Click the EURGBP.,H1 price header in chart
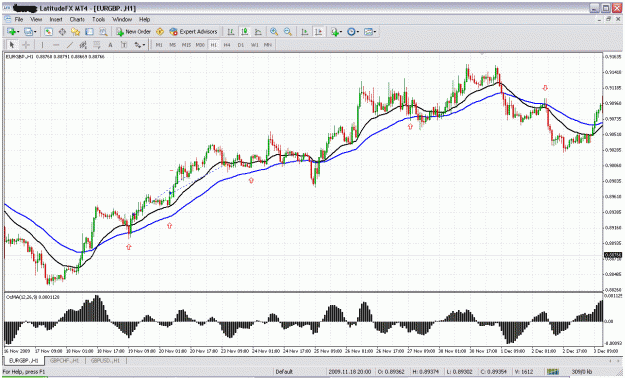This screenshot has width=625, height=378. [x=55, y=57]
